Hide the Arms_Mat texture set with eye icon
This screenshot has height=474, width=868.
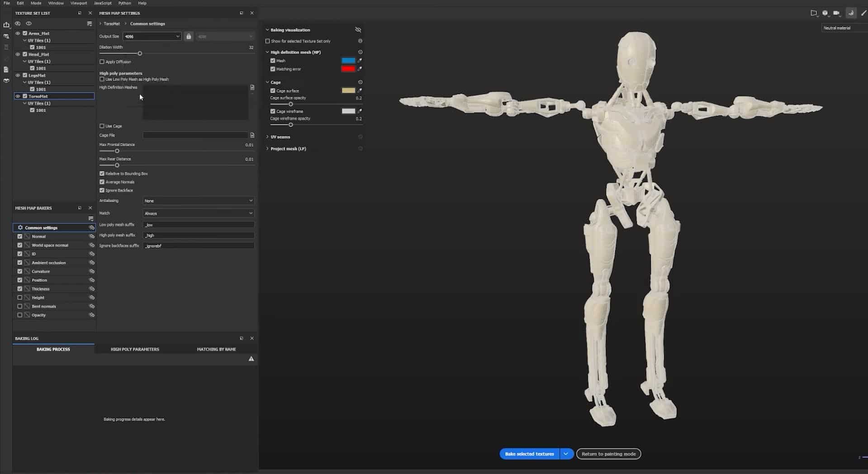pos(18,33)
